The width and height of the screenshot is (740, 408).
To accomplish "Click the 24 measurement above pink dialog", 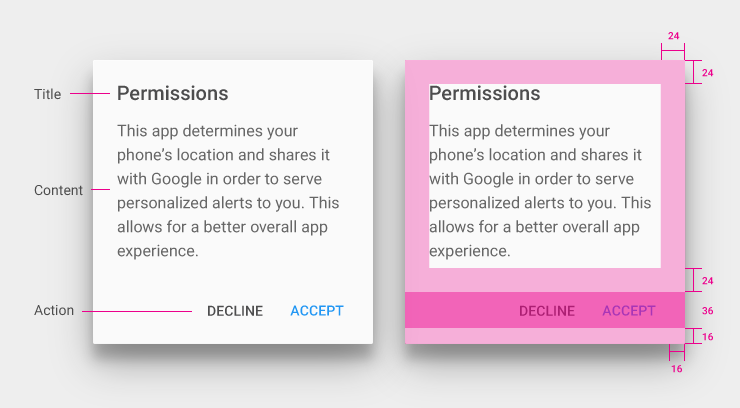I will (673, 36).
